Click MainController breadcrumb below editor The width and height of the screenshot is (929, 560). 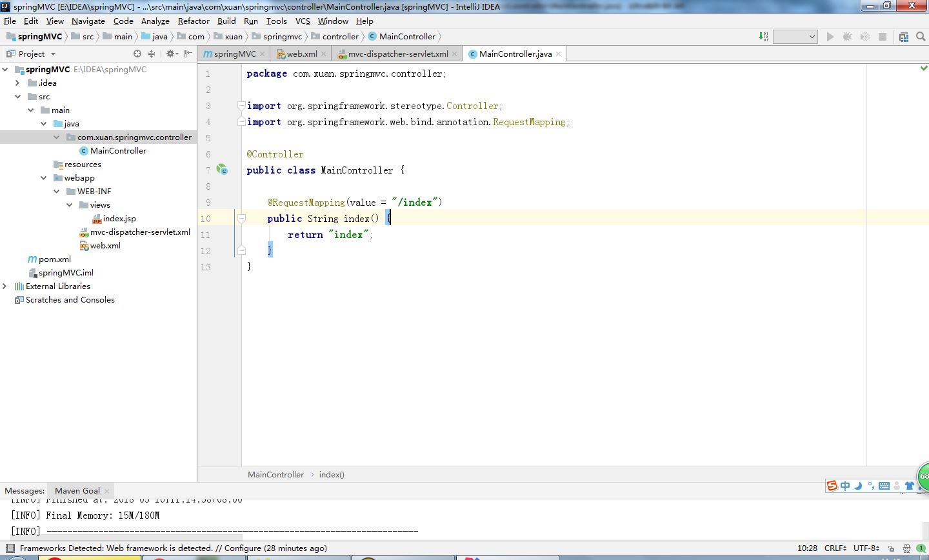point(275,474)
